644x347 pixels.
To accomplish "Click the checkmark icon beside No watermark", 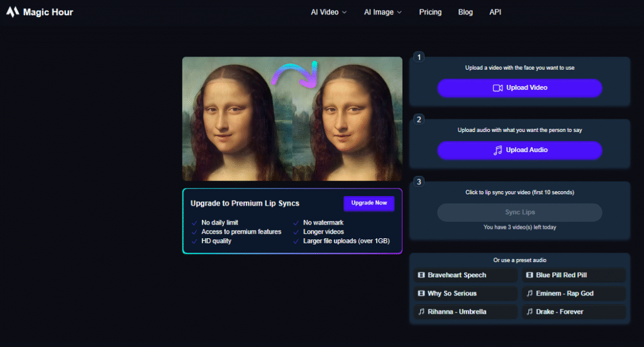I will tap(296, 223).
